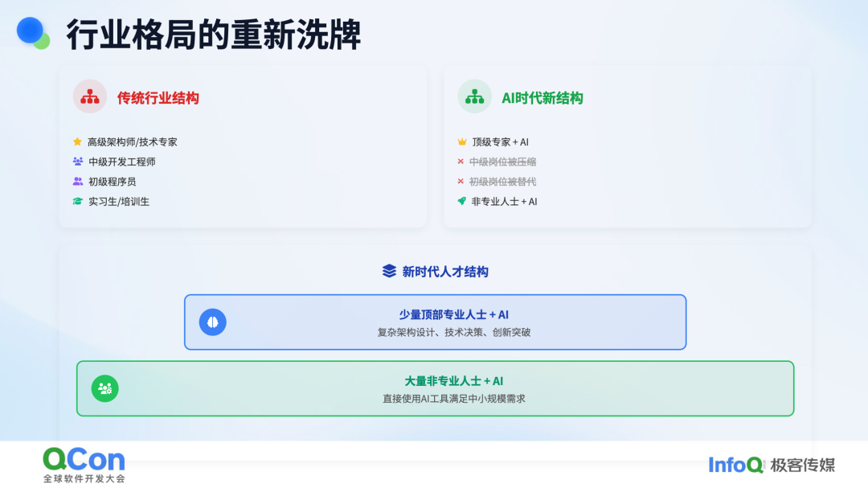The height and width of the screenshot is (488, 868).
Task: Click the green org-chart icon beside AI时代新结构
Action: [474, 96]
